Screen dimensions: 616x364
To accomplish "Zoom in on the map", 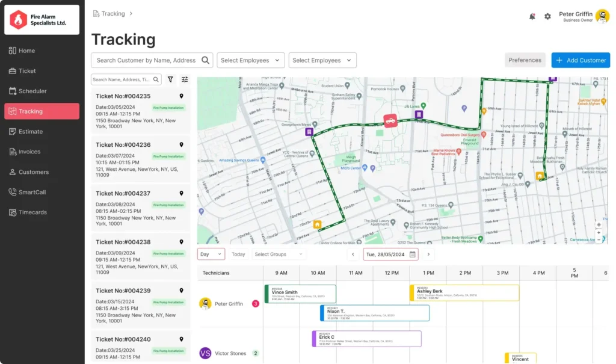I will [599, 233].
